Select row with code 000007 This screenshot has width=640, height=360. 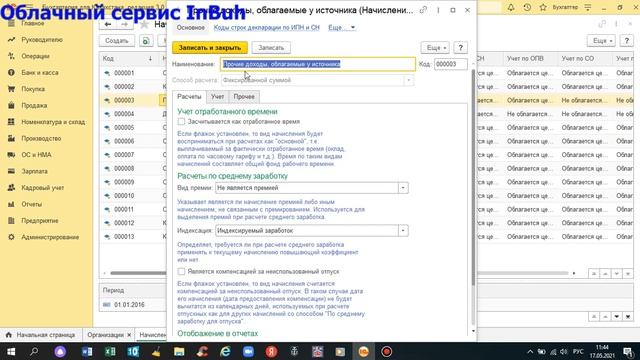[133, 155]
